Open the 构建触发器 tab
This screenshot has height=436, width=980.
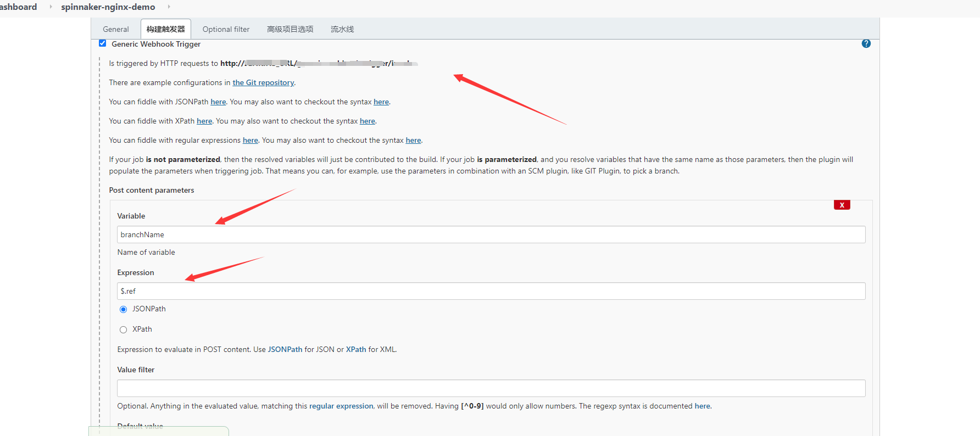(166, 29)
